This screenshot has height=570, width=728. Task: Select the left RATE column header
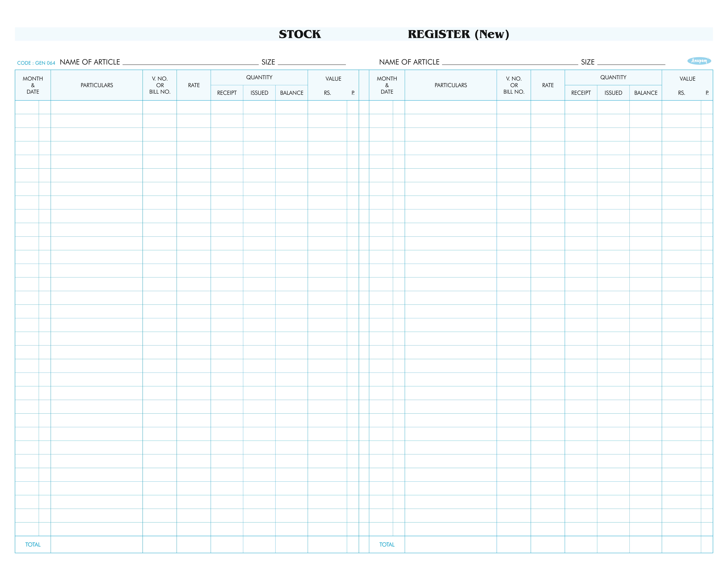[x=194, y=85]
